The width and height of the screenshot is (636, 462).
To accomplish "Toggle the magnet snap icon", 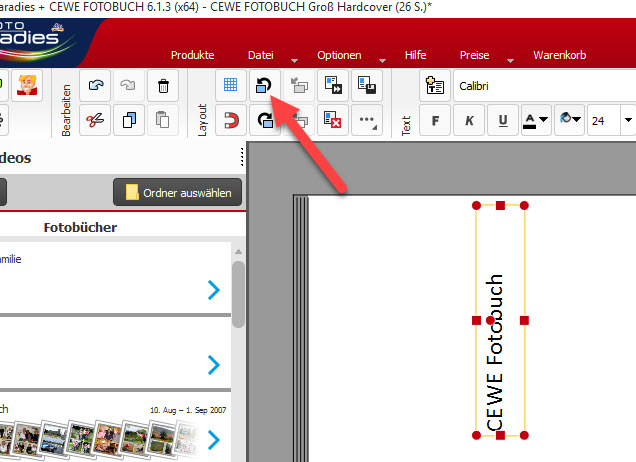I will (x=230, y=120).
